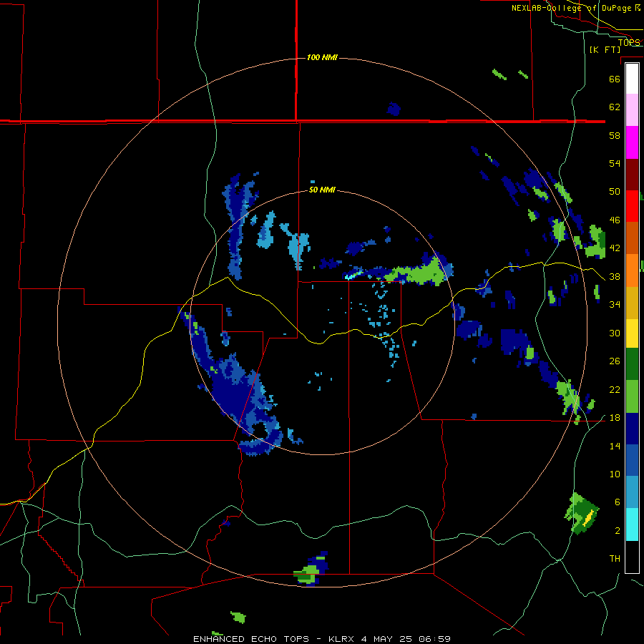
Task: Click the 26 legend value label
Action: tap(615, 361)
